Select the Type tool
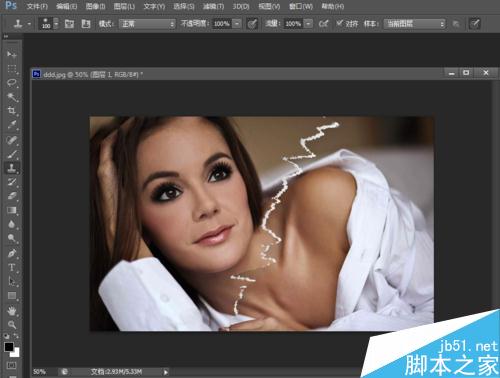This screenshot has width=500, height=378. point(12,267)
